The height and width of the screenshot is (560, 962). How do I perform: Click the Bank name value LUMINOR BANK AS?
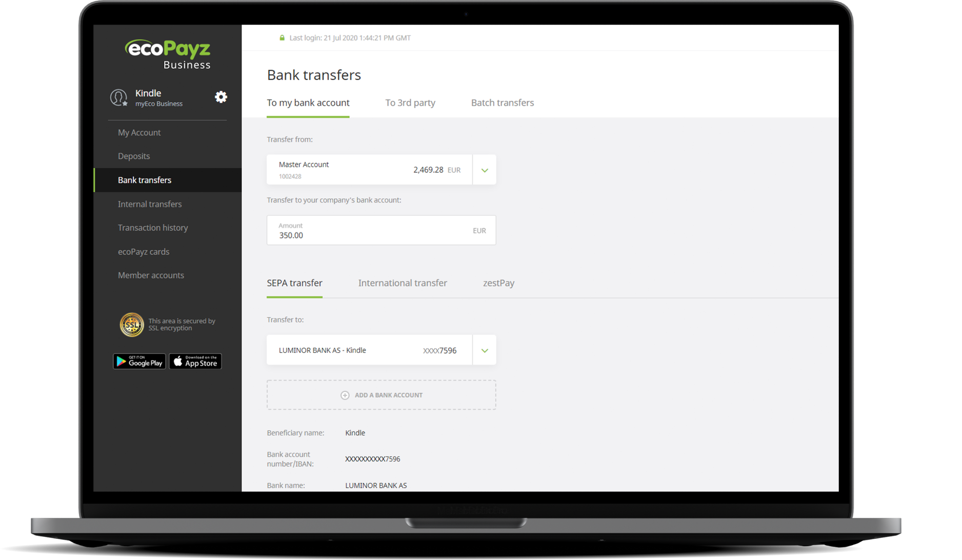376,485
